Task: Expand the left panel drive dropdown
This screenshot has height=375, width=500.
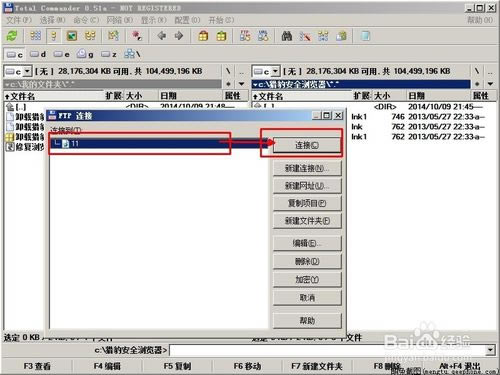Action: pos(27,71)
